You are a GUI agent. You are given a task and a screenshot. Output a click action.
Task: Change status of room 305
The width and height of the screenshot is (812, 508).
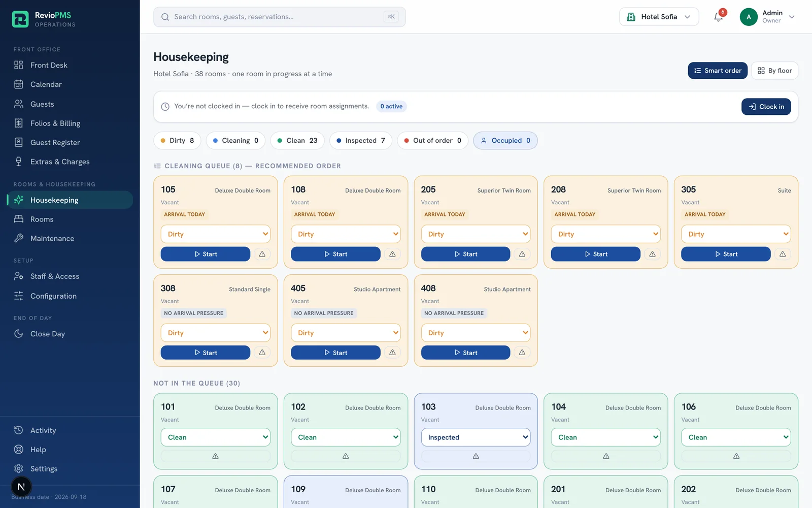[x=736, y=234]
